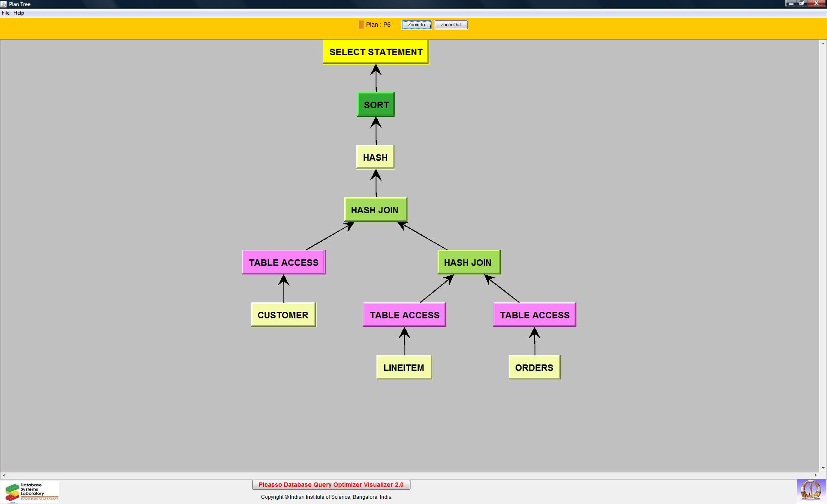This screenshot has height=504, width=827.
Task: Select TABLE ACCESS node above CUSTOMER
Action: click(x=283, y=262)
